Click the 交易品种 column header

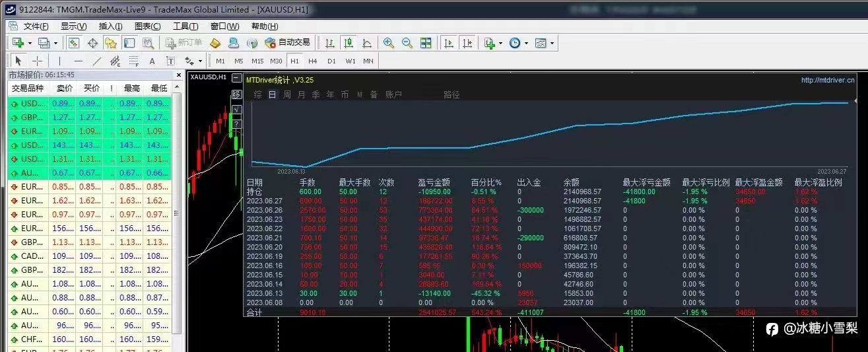28,88
